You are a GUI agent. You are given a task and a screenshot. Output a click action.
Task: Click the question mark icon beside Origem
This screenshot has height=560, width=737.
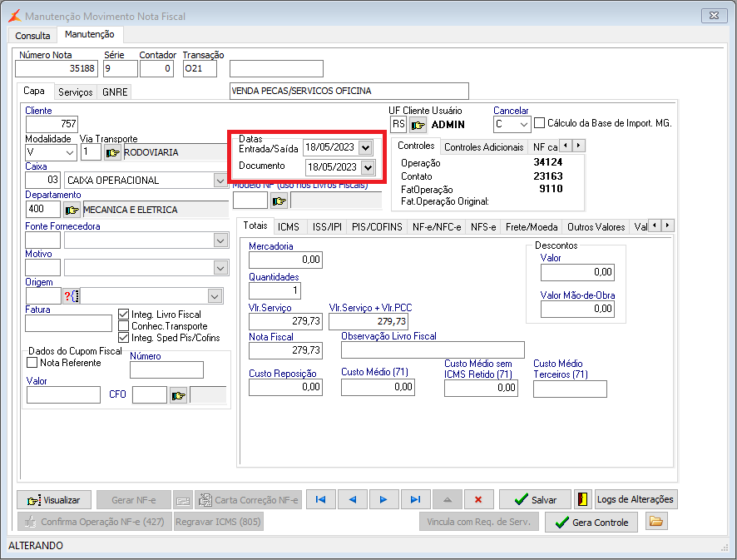[x=71, y=296]
